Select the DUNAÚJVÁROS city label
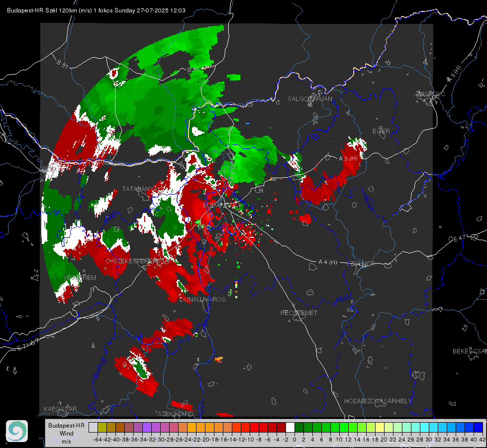 click(202, 299)
